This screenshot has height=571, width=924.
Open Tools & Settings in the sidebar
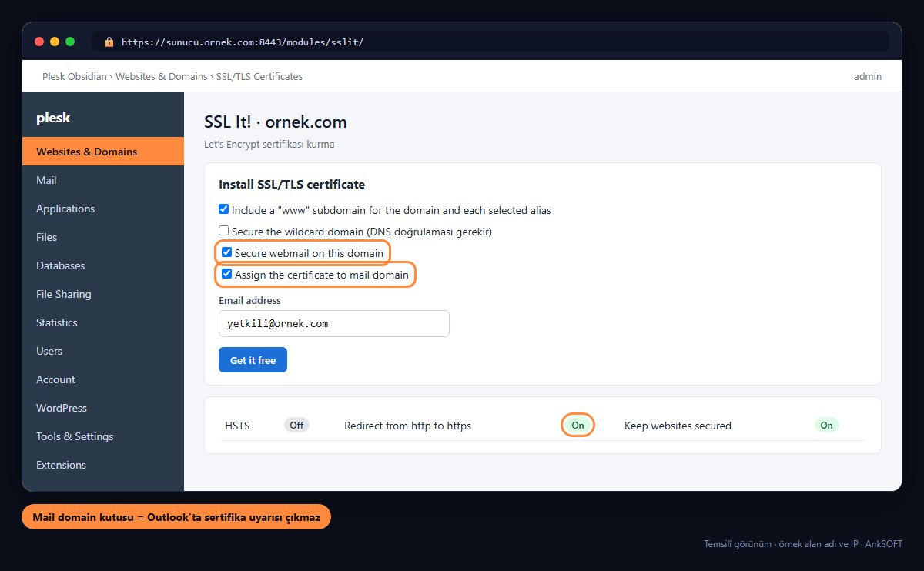(103, 436)
